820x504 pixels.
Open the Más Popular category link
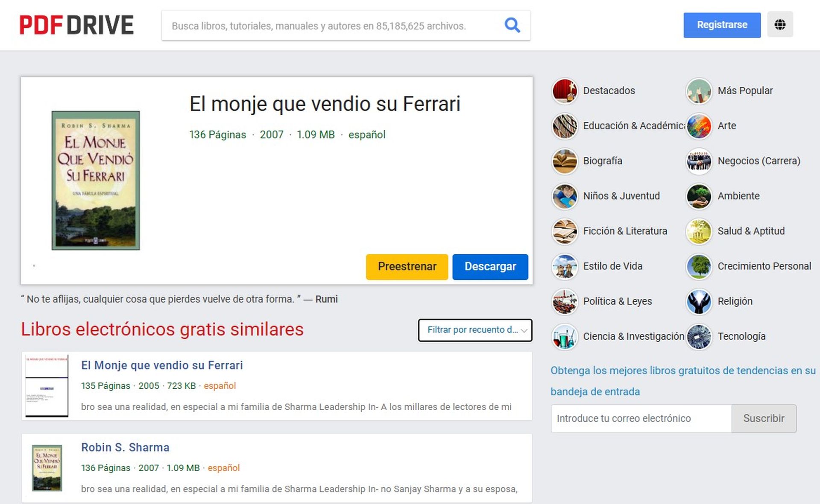[x=745, y=91]
